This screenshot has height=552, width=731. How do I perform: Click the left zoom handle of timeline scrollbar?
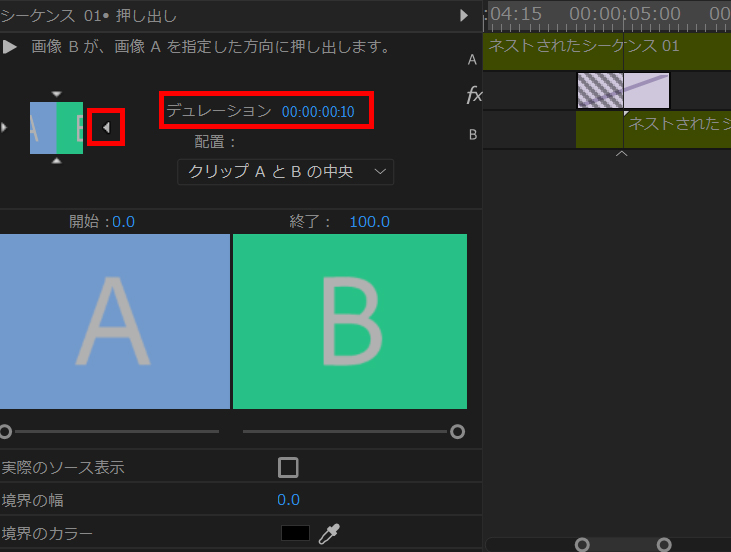[582, 544]
